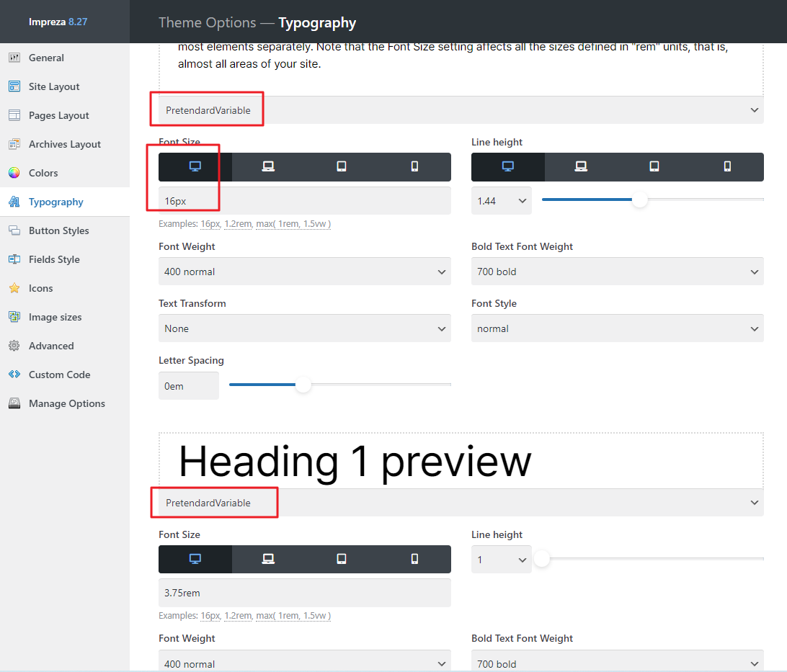This screenshot has width=787, height=672.
Task: Click the General sliders icon
Action: coord(14,58)
